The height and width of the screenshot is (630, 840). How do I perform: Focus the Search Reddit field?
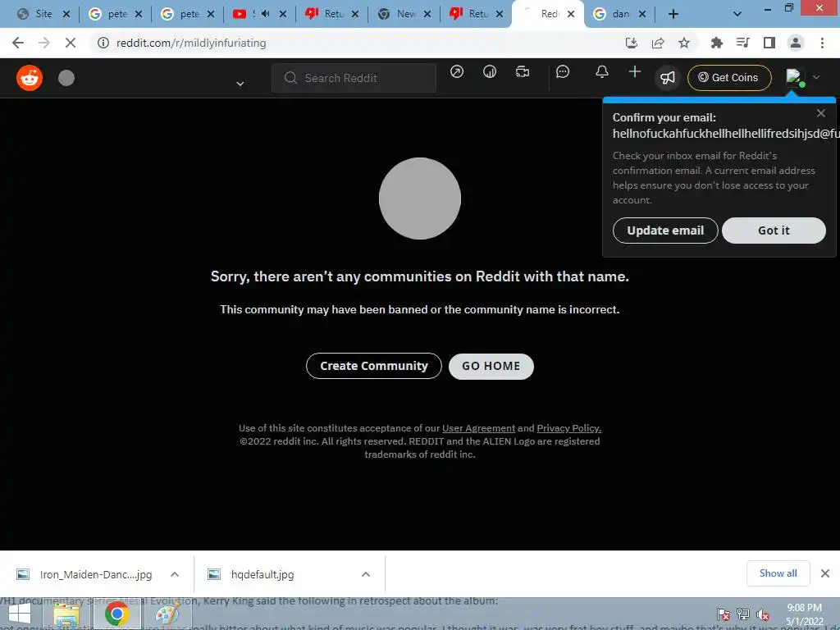tap(354, 78)
